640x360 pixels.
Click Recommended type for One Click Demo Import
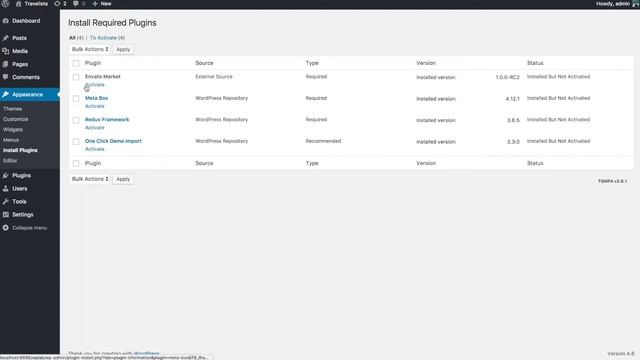coord(323,141)
